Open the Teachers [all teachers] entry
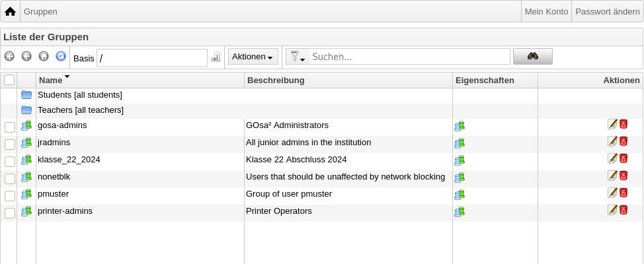The width and height of the screenshot is (644, 264). (81, 110)
